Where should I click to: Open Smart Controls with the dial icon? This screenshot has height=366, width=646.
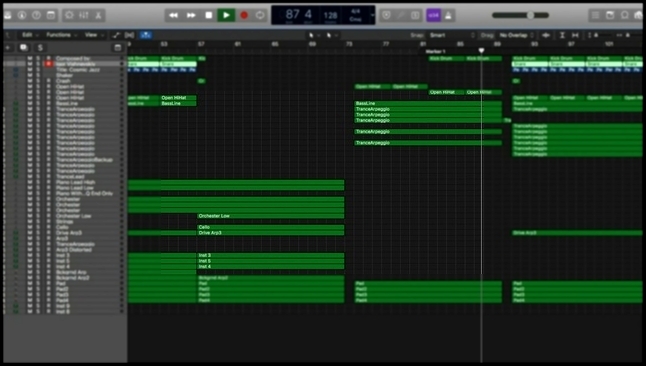click(69, 15)
